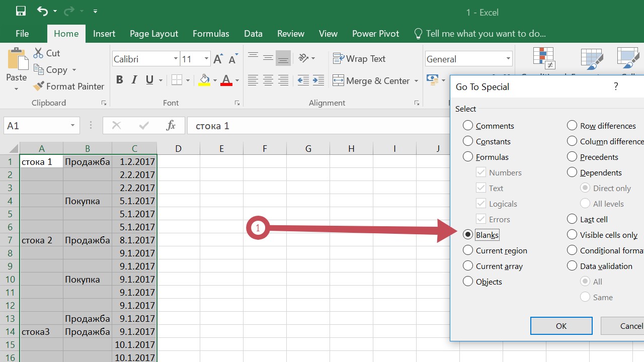
Task: Open the File tab
Action: (x=22, y=34)
